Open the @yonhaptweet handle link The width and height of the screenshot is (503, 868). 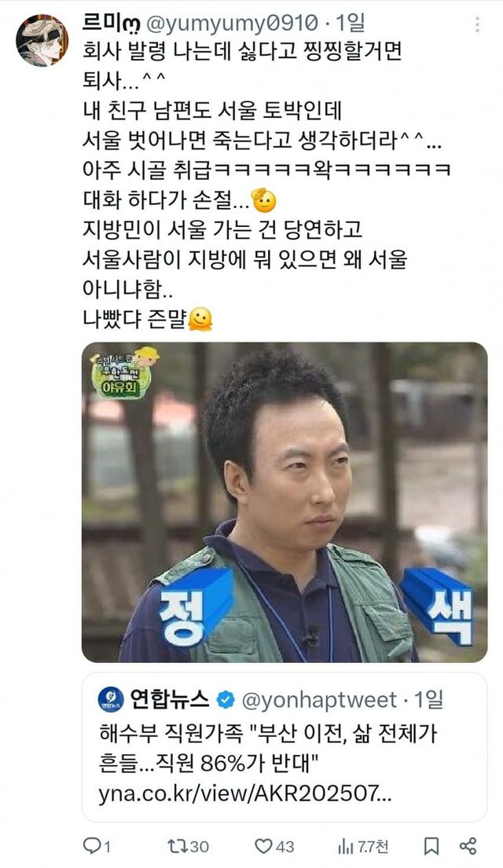(319, 700)
